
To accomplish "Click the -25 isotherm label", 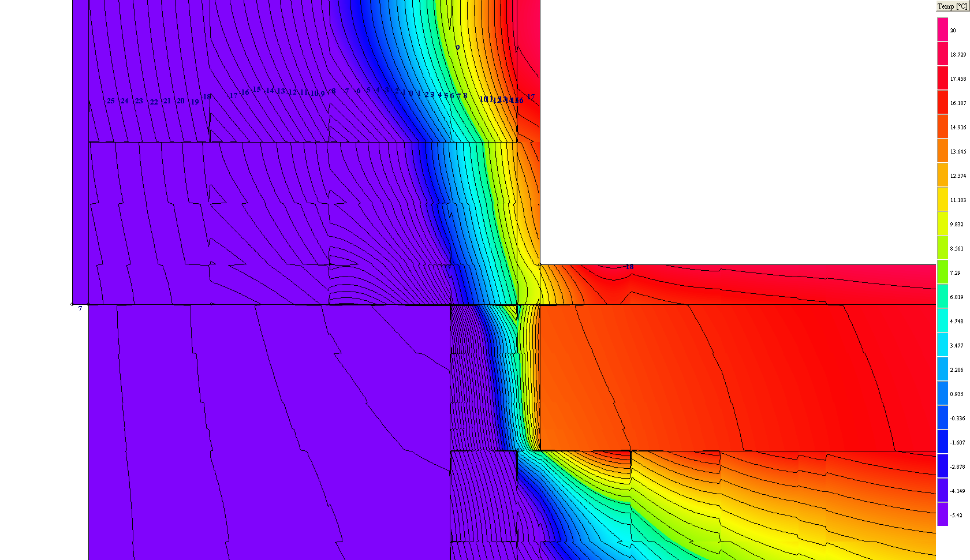I will [110, 101].
